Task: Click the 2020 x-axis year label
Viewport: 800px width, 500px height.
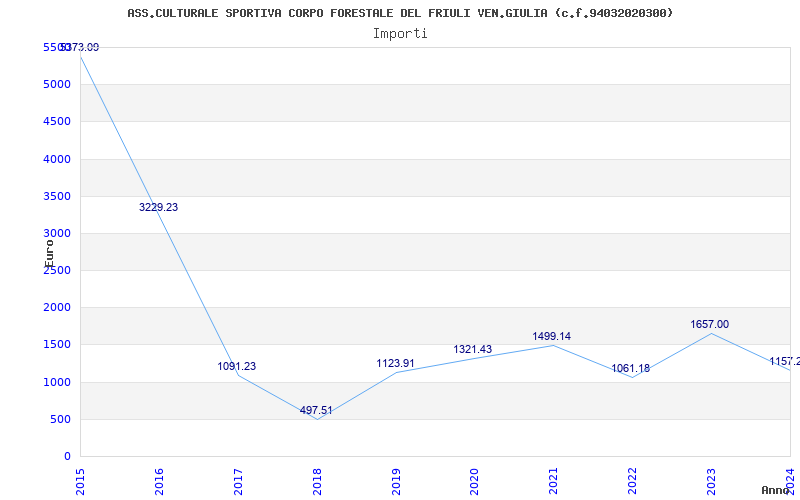Action: (x=474, y=482)
